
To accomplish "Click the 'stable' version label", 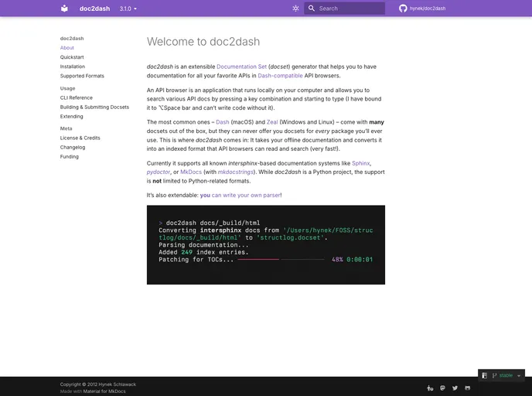I will coord(506,376).
